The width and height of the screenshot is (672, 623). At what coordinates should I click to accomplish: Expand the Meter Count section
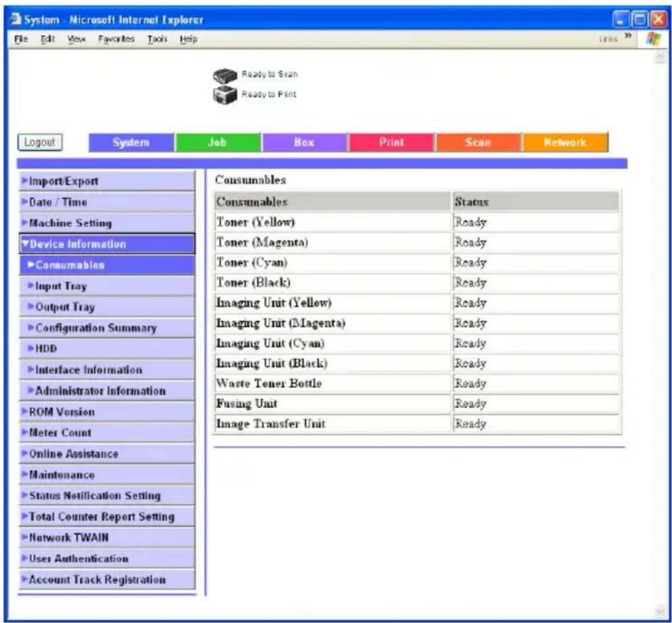[x=107, y=433]
